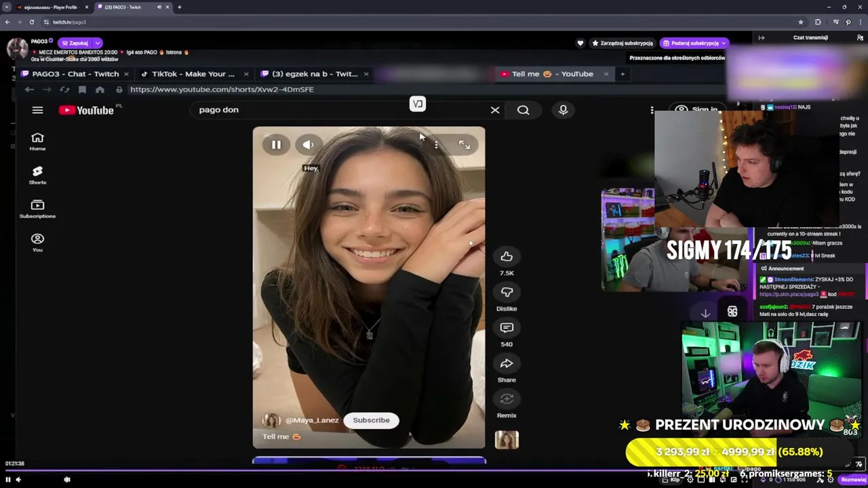Expand the dropdown next to Zapukaj
Screen dimensions: 868x488
tap(97, 43)
